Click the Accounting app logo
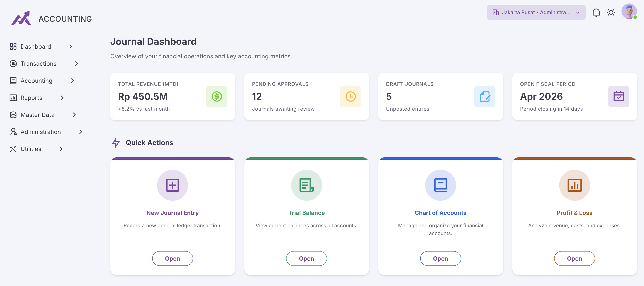 (x=21, y=18)
